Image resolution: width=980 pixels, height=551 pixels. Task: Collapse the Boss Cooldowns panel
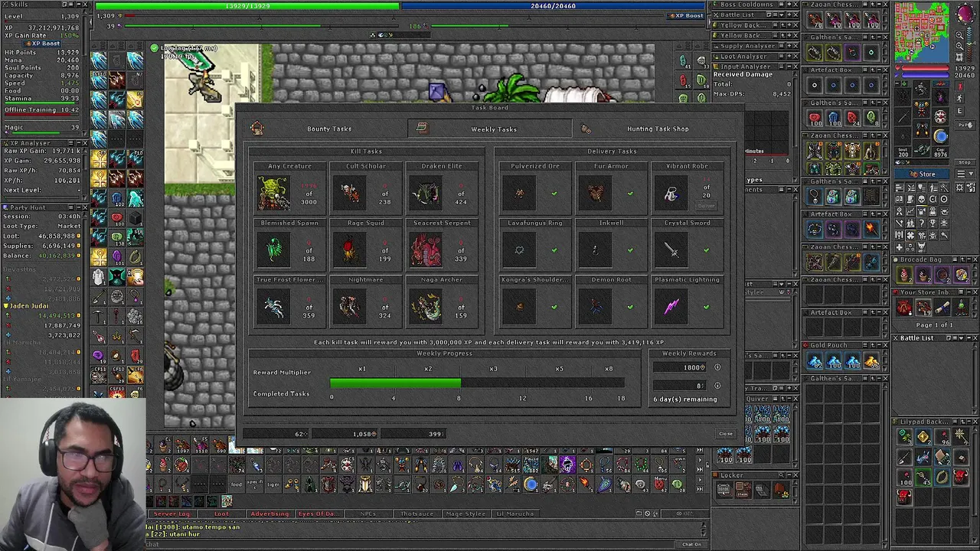pyautogui.click(x=788, y=5)
